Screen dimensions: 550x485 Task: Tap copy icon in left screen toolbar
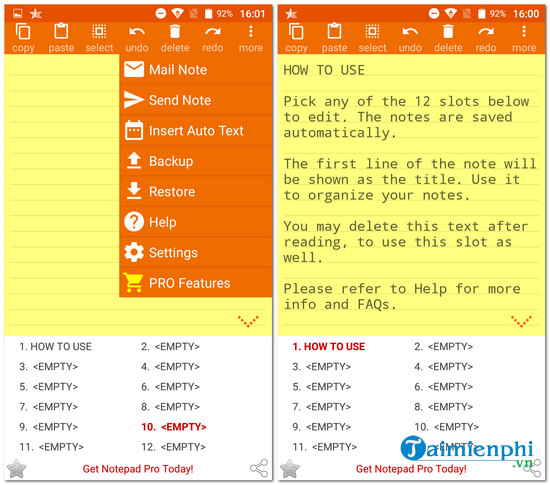point(23,32)
